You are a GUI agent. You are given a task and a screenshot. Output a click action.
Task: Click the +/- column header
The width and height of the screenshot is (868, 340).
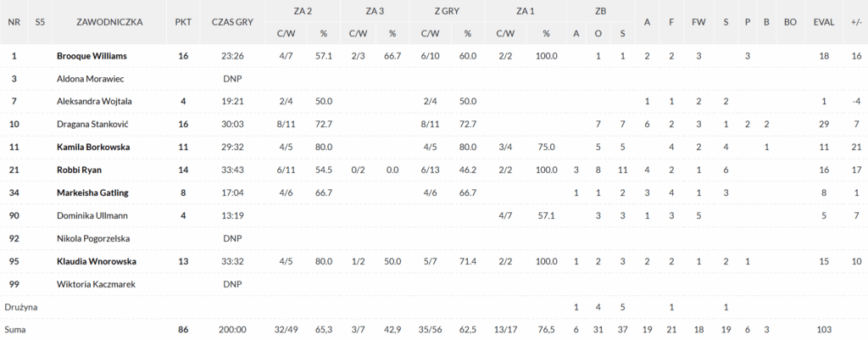click(855, 22)
